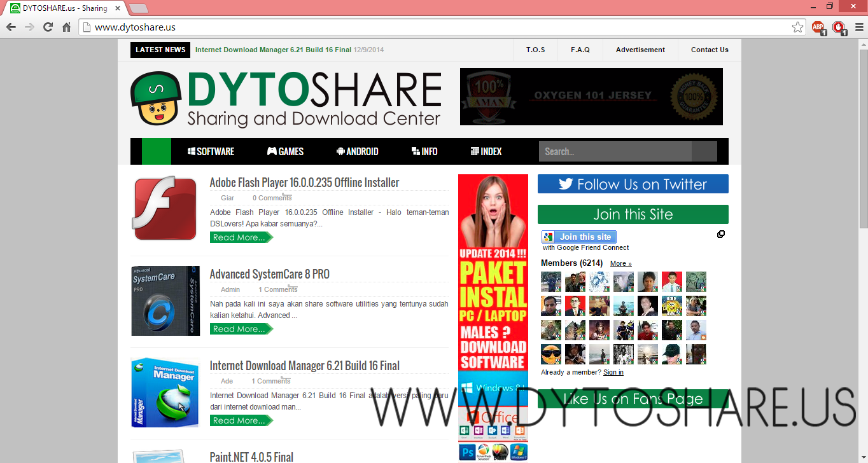Open the F.A.Q page link

coord(580,50)
